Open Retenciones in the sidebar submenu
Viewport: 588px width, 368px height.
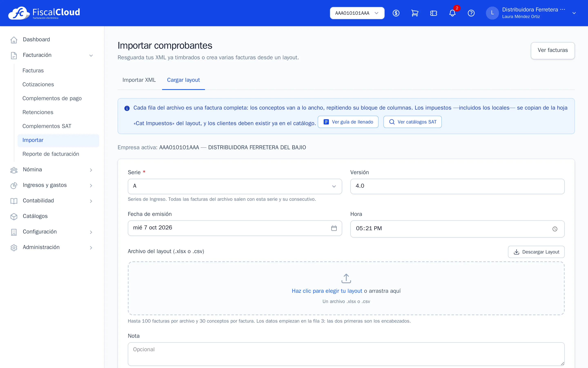58,112
